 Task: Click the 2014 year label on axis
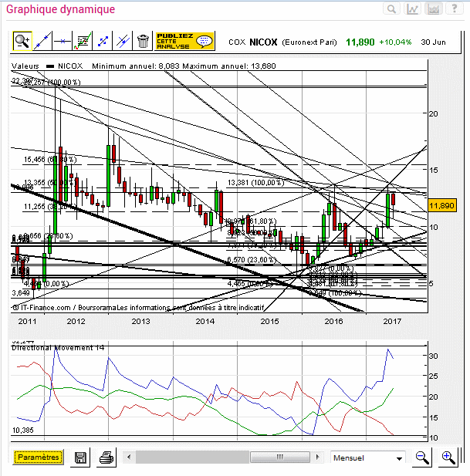click(x=205, y=321)
